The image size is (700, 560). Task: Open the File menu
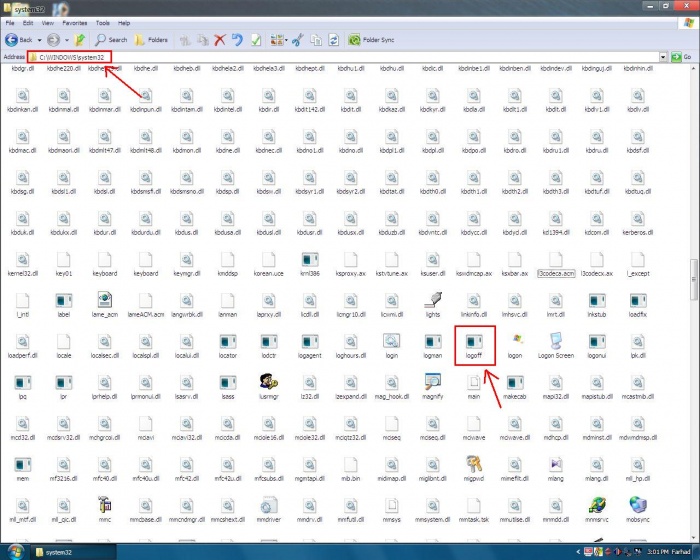(x=10, y=23)
